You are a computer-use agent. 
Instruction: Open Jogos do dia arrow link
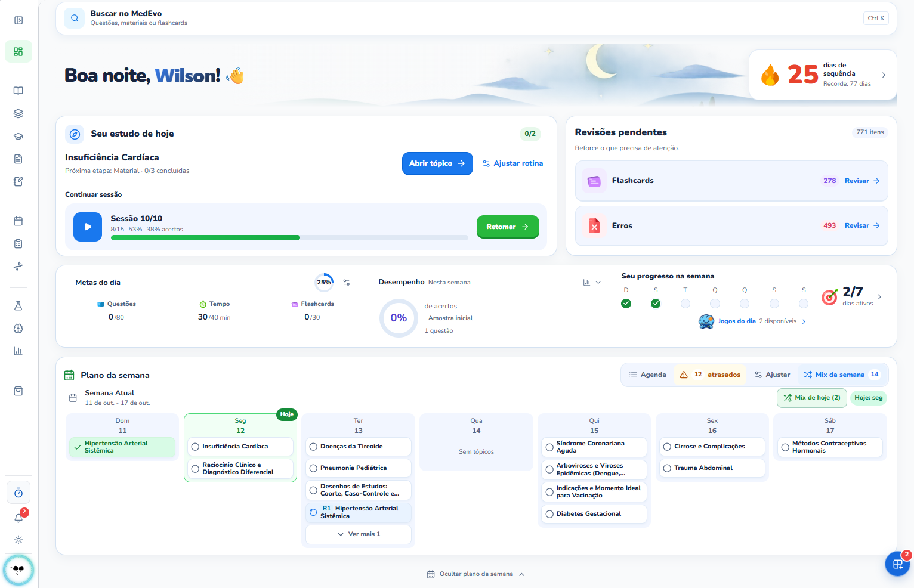[x=804, y=321]
